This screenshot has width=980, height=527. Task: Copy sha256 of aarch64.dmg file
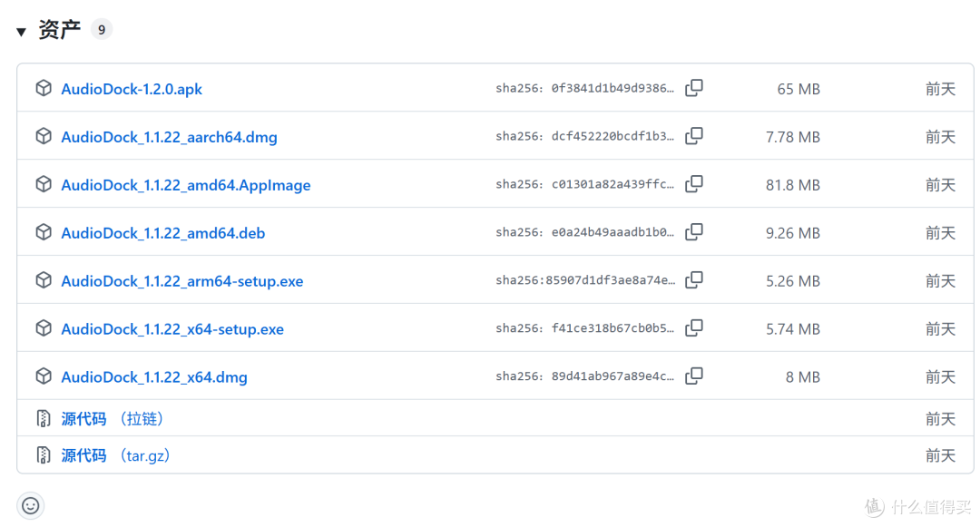click(x=694, y=136)
